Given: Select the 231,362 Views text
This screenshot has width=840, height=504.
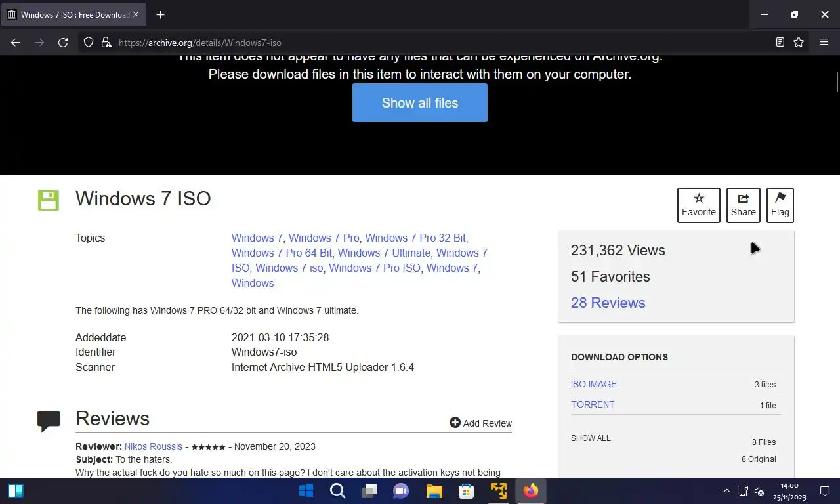Looking at the screenshot, I should [x=618, y=250].
